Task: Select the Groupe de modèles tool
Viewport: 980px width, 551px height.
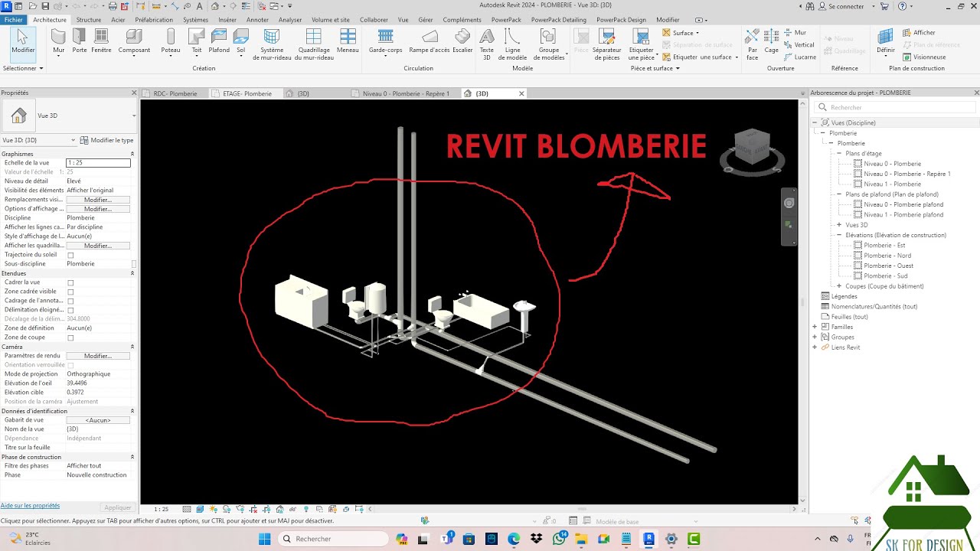Action: [x=548, y=44]
